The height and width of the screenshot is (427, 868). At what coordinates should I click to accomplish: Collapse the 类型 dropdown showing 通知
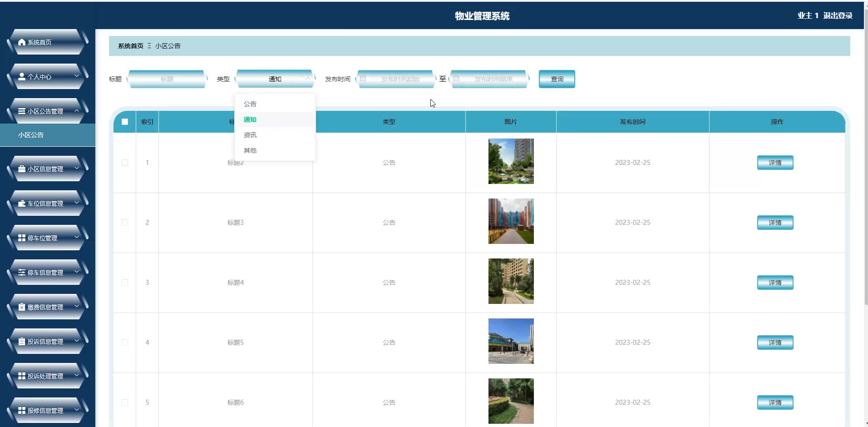(x=308, y=79)
